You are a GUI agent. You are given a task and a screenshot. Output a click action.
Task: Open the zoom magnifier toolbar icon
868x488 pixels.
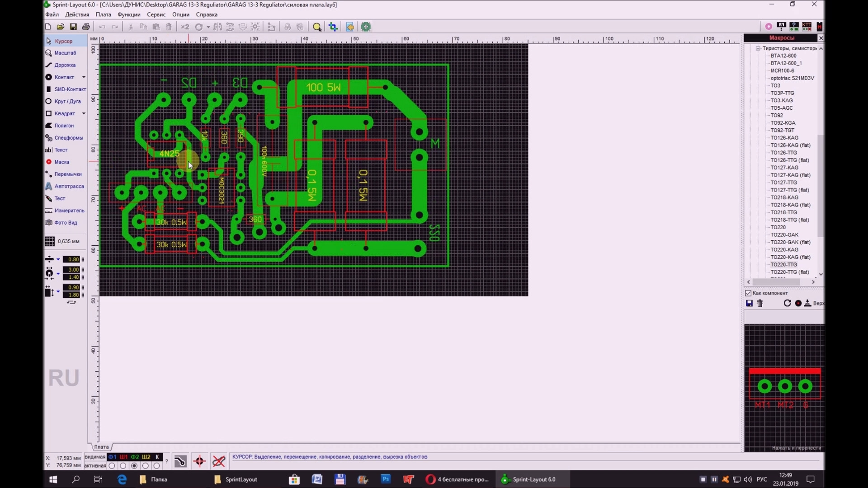(317, 27)
